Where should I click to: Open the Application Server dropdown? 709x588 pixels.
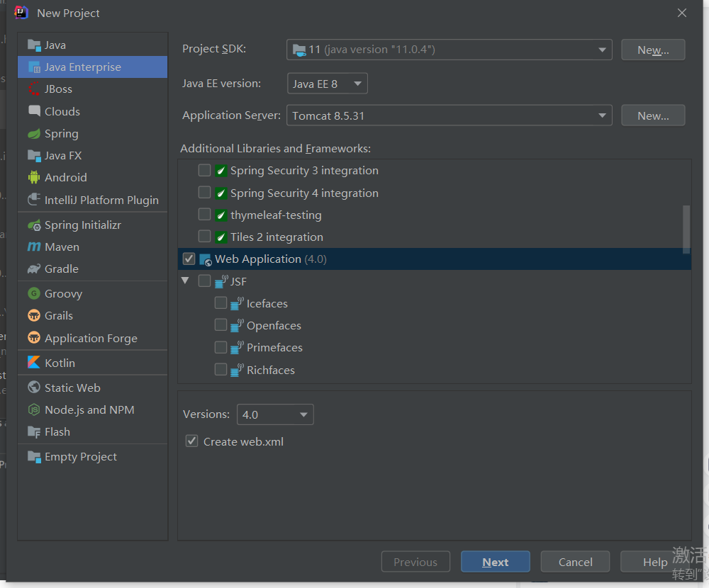[x=449, y=115]
